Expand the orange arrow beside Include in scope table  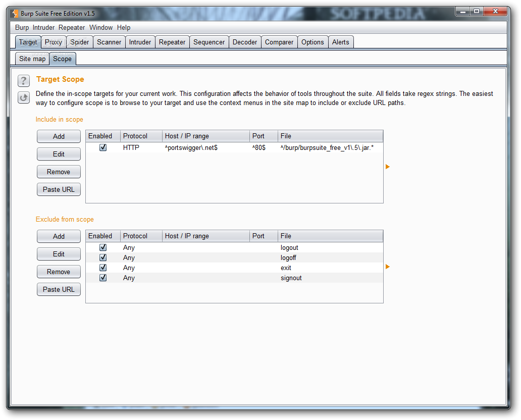tap(387, 167)
